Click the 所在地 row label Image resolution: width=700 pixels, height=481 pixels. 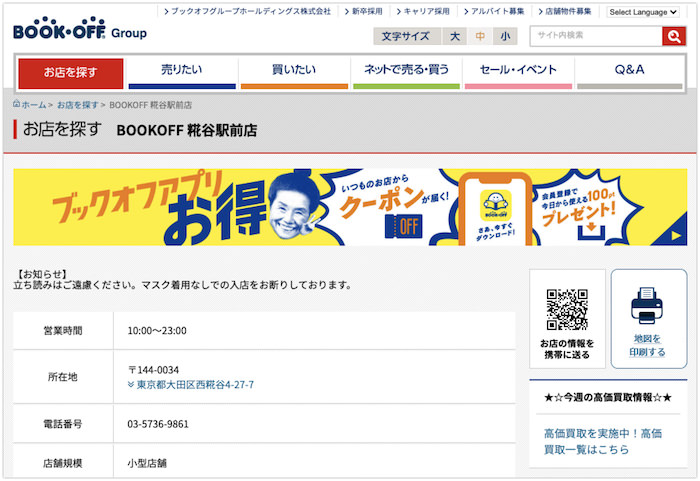pyautogui.click(x=62, y=377)
